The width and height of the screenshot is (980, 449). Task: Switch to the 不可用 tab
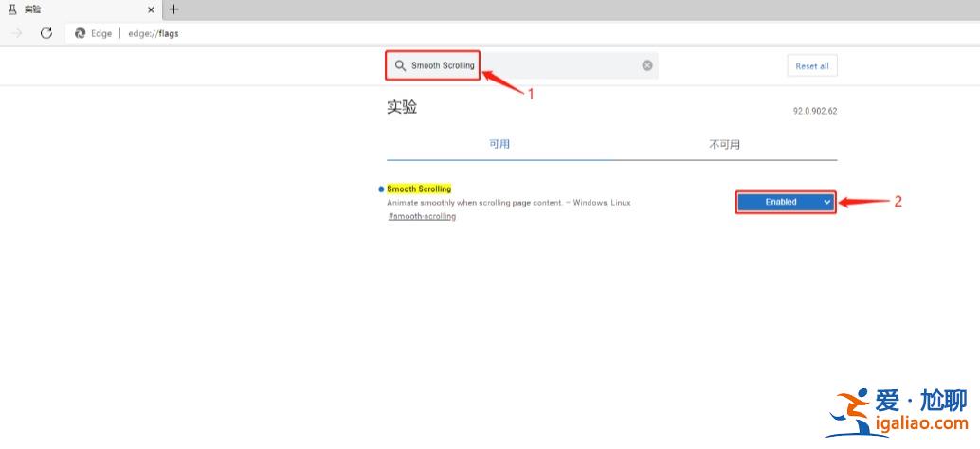(x=724, y=144)
